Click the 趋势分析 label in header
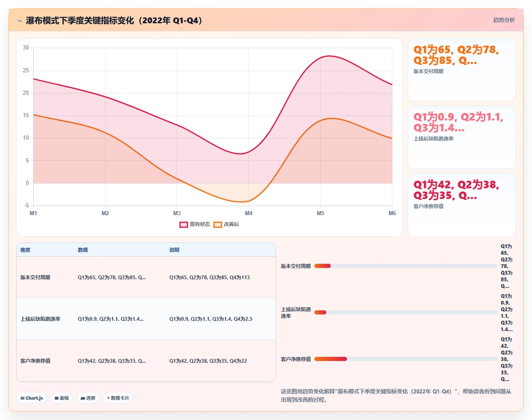The image size is (532, 420). (x=504, y=20)
